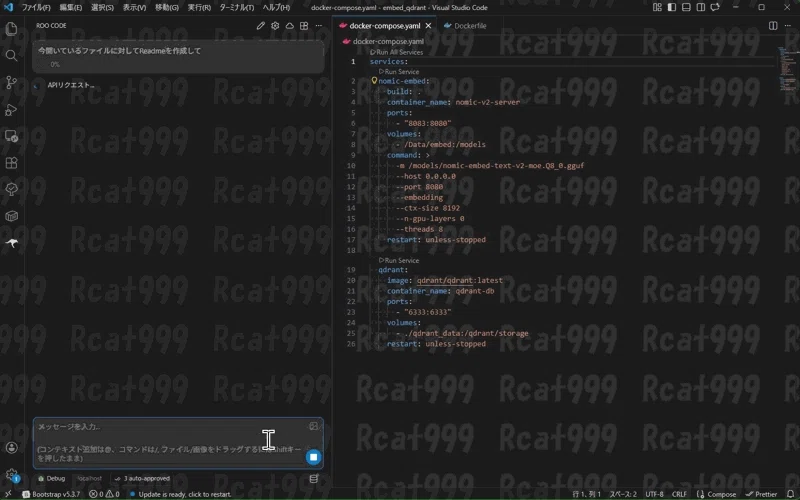Image resolution: width=800 pixels, height=500 pixels.
Task: Click Run Service above qdrant
Action: [399, 260]
